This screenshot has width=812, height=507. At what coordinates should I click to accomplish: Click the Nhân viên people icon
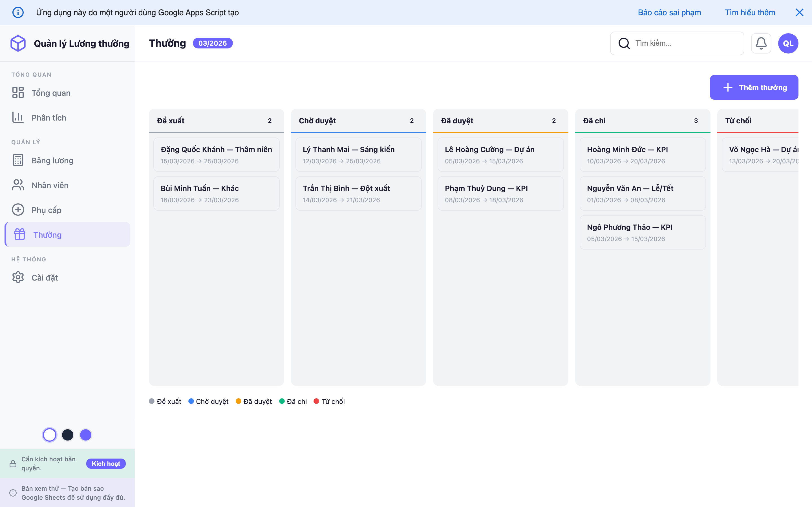click(18, 185)
